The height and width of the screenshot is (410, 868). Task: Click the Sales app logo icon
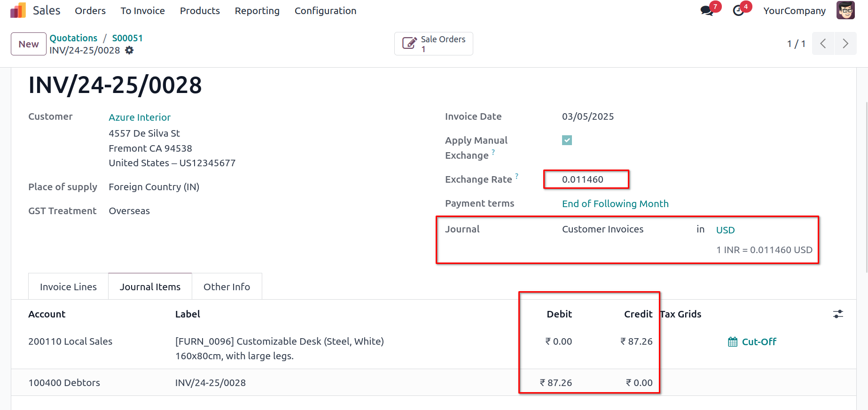pos(18,10)
